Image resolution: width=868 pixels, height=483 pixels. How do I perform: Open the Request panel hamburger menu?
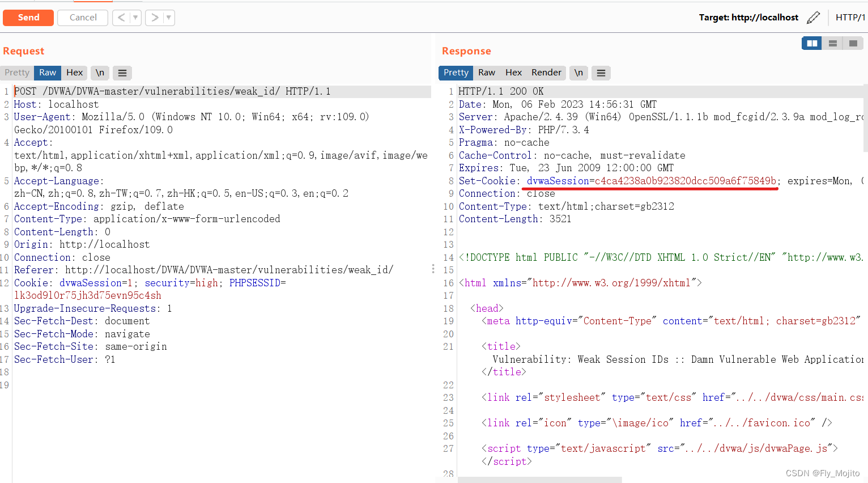tap(122, 73)
